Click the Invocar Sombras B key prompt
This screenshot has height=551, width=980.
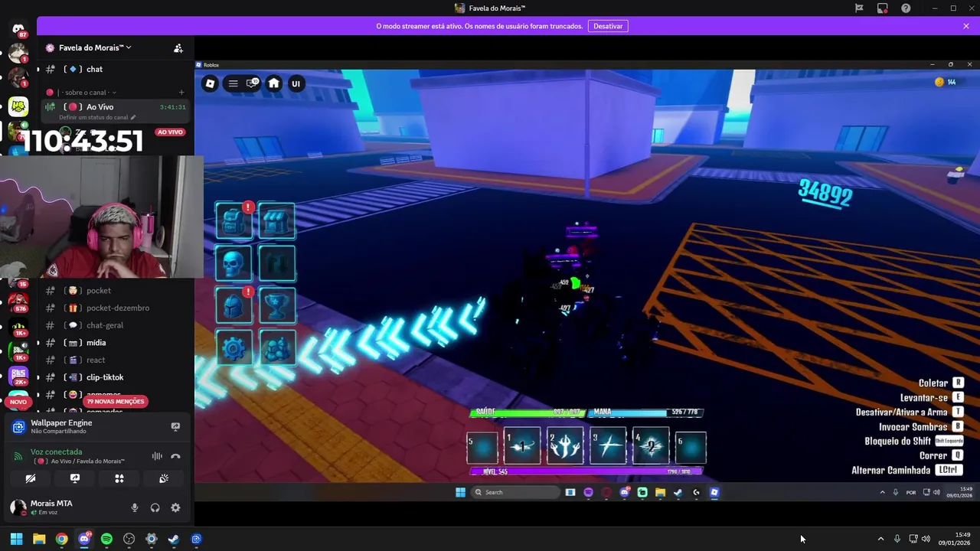[x=921, y=427]
